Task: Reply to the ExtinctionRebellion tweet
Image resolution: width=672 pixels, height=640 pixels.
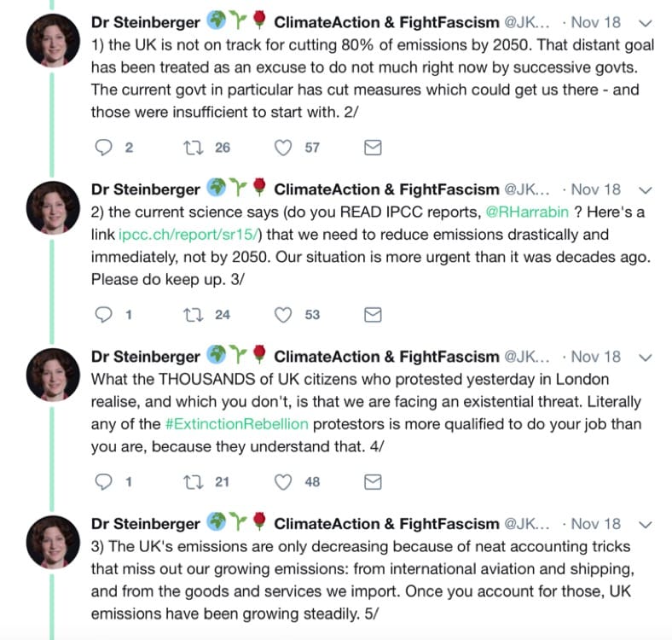Action: (103, 482)
